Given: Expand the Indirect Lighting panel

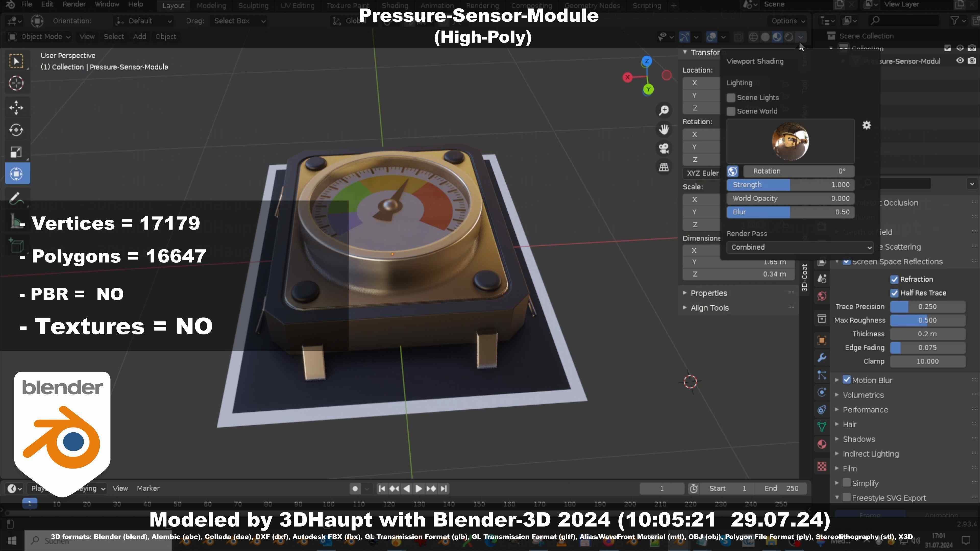Looking at the screenshot, I should pos(871,454).
